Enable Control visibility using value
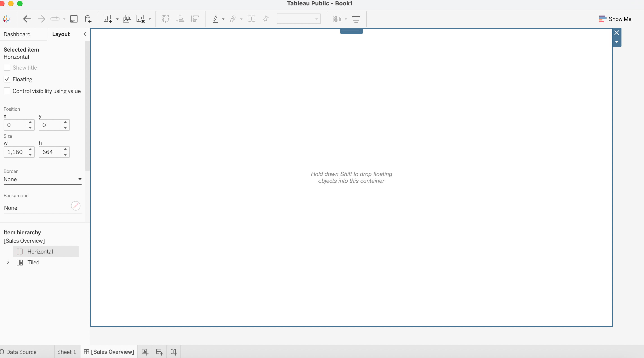The image size is (644, 358). [7, 91]
